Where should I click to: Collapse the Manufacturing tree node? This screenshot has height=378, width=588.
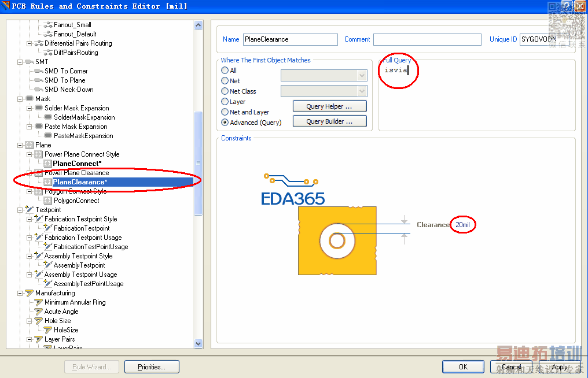click(20, 293)
